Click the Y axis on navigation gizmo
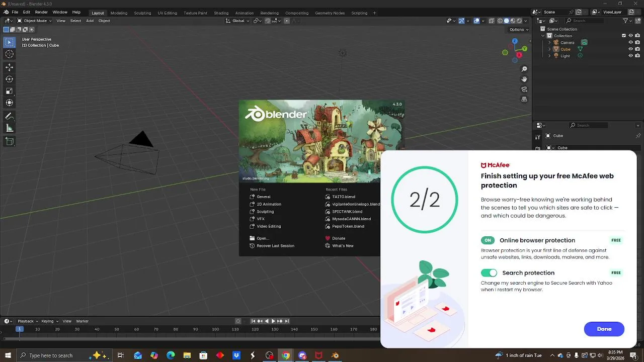Screen dimensions: 644x362 click(524, 49)
